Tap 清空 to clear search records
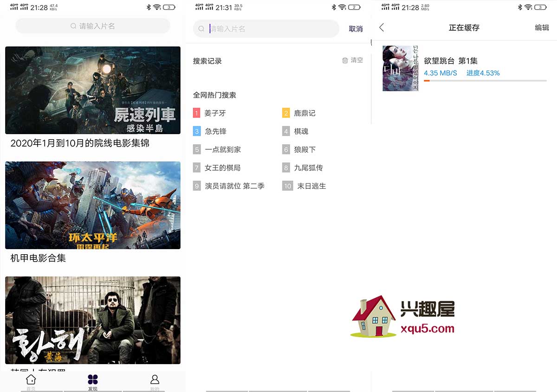557x392 pixels. point(357,60)
